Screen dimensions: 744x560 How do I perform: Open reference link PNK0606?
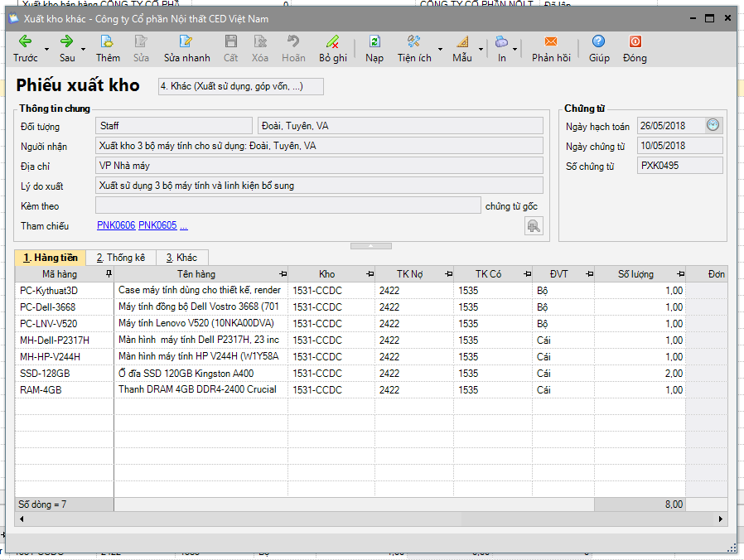pyautogui.click(x=116, y=226)
